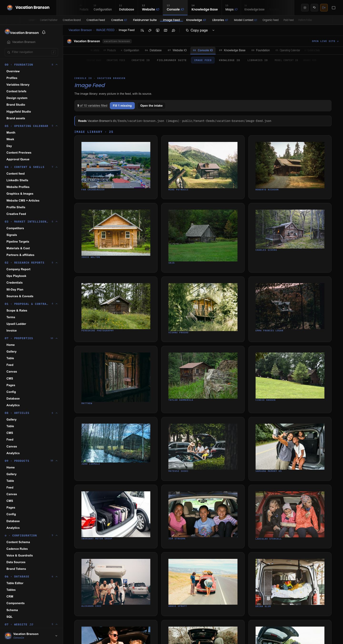Screen dimensions: 343x644
Task: Select the KNOWLEDGE IO pill tab
Action: pos(229,60)
